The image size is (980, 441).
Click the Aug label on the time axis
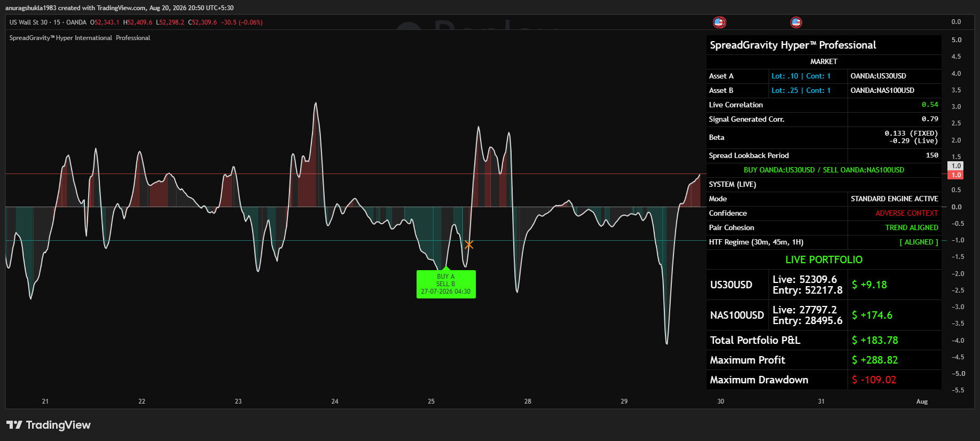pos(922,401)
